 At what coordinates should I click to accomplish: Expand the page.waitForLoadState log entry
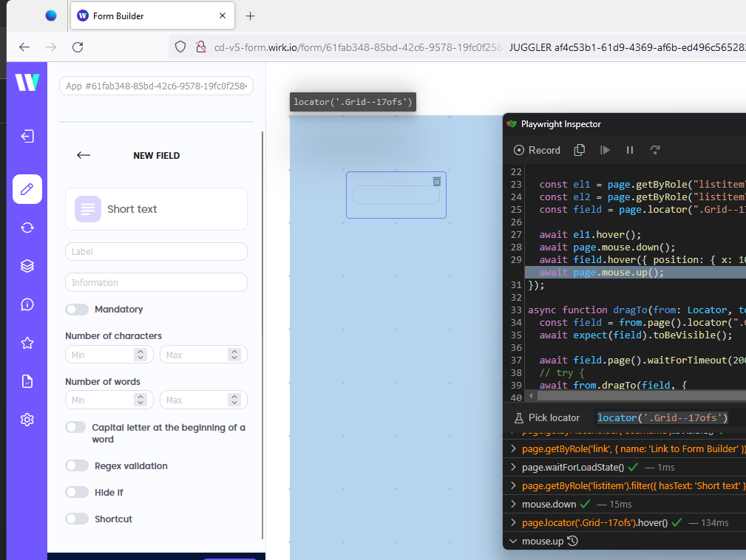[512, 467]
